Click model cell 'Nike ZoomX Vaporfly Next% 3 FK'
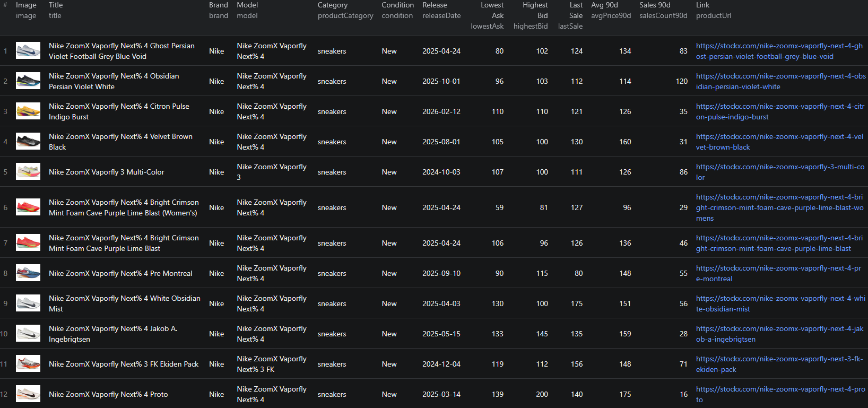Image resolution: width=868 pixels, height=408 pixels. [x=272, y=364]
